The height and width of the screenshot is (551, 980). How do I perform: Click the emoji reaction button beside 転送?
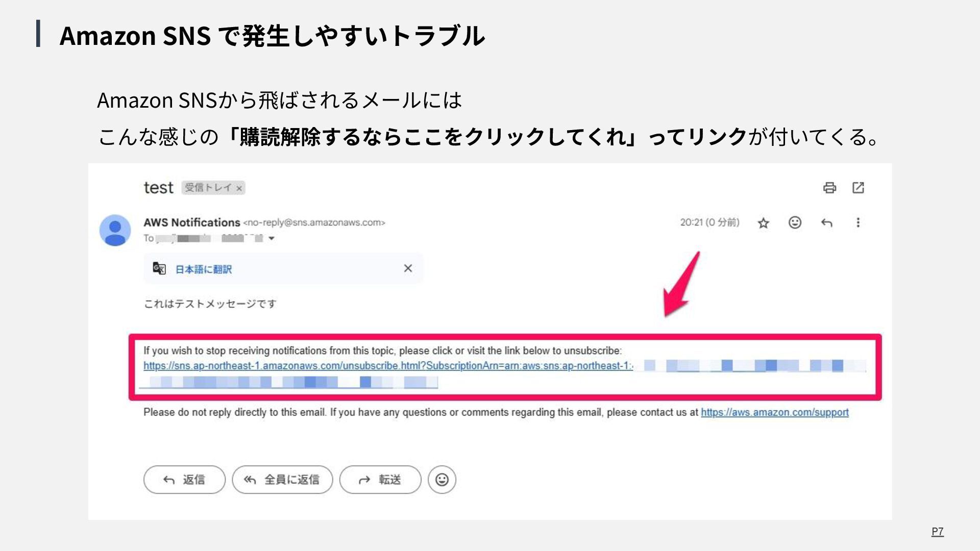[x=442, y=480]
